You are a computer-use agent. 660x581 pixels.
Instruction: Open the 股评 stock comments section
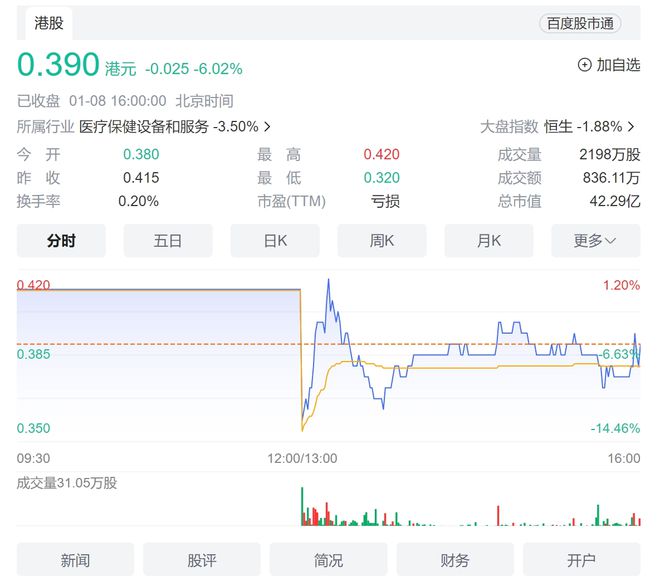point(202,560)
